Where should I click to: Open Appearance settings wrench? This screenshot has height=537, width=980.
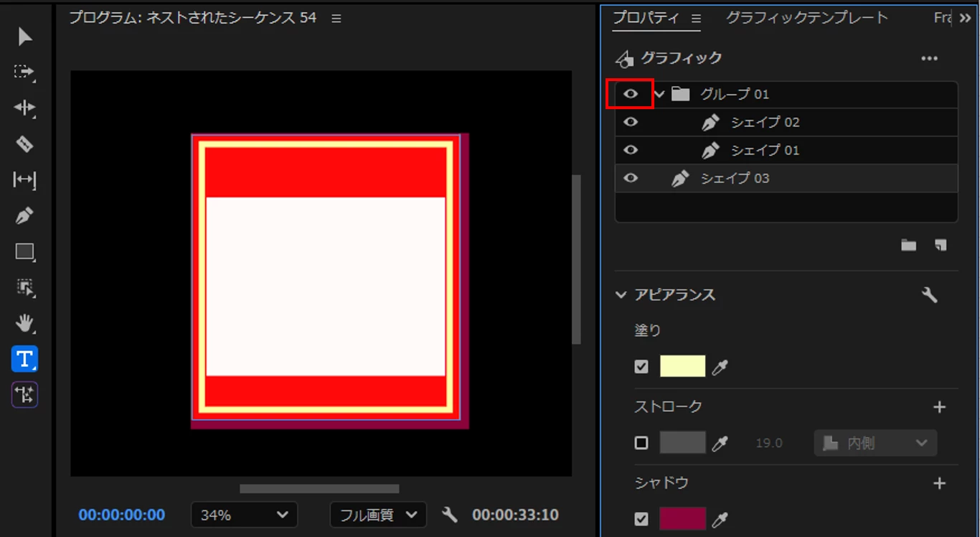(930, 295)
